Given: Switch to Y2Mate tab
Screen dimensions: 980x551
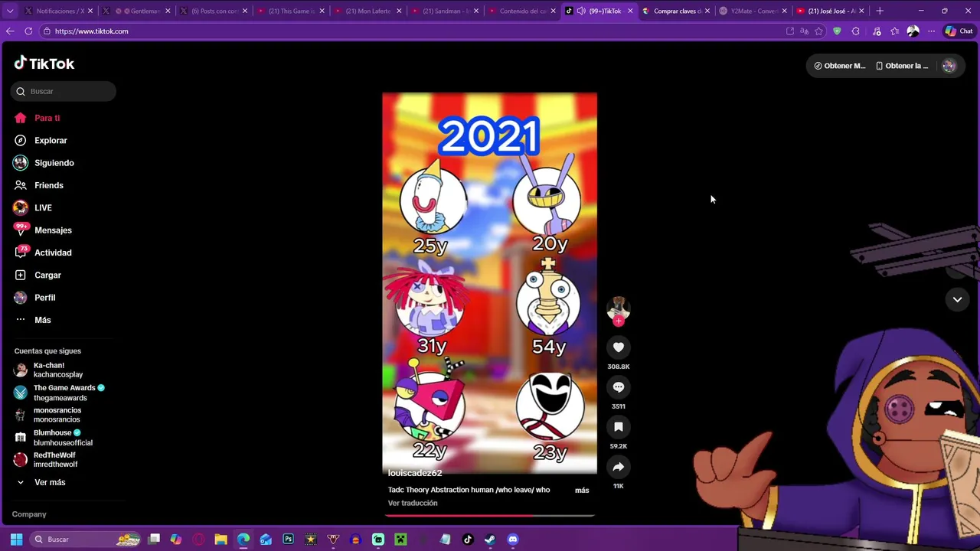Looking at the screenshot, I should pyautogui.click(x=752, y=11).
